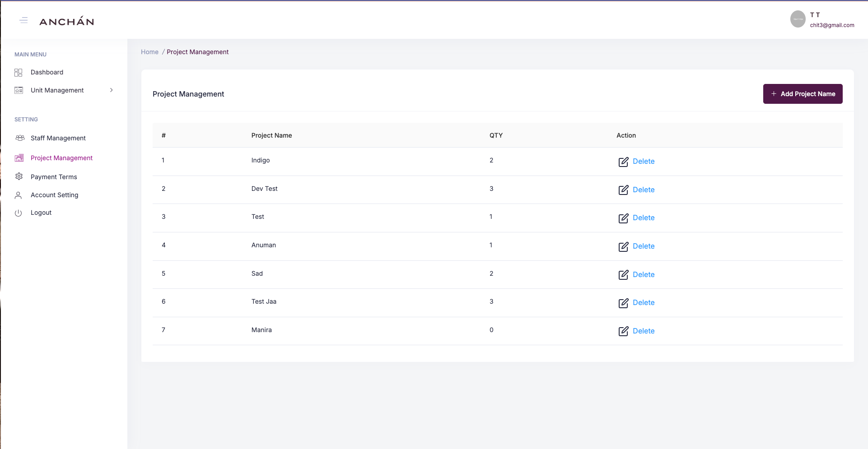
Task: Delete the Test Jaa project
Action: point(644,303)
